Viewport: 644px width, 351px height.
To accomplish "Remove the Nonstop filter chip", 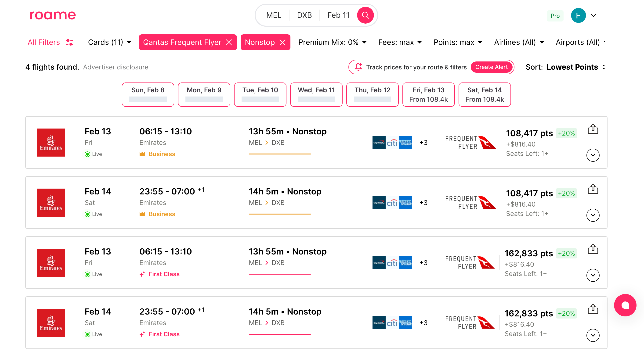I will point(282,43).
